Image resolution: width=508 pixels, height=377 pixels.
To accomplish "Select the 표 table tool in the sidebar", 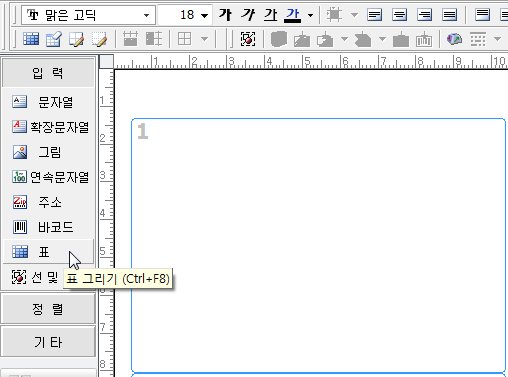I will [48, 252].
